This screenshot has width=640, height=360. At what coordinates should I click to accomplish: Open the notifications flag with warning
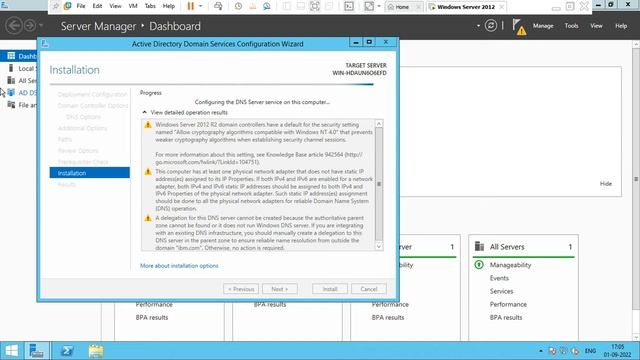[519, 27]
